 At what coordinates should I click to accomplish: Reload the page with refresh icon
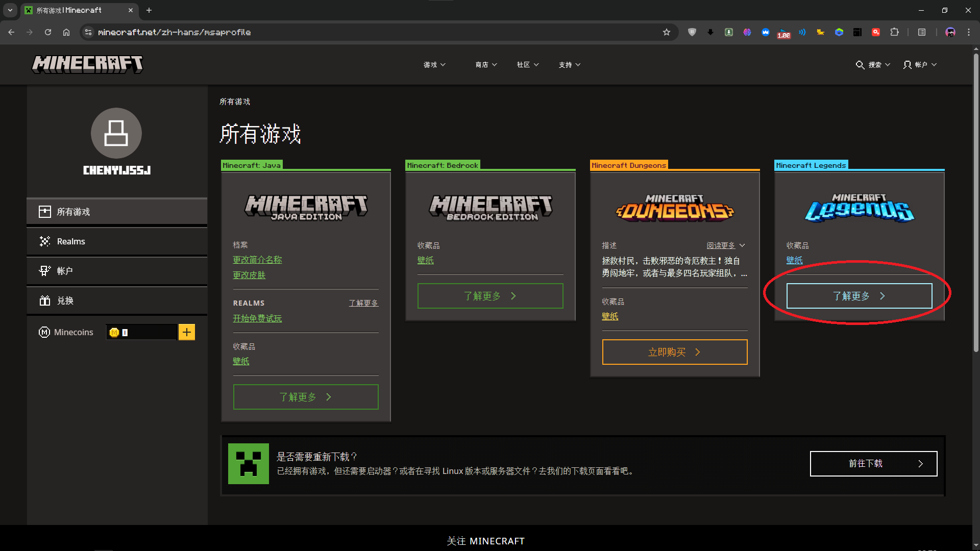click(48, 32)
